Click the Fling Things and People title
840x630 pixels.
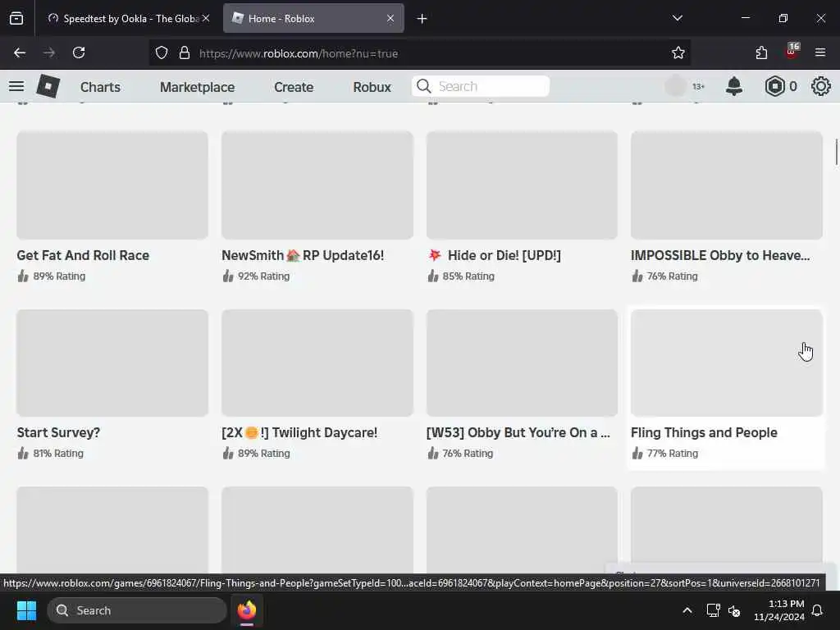pyautogui.click(x=704, y=433)
